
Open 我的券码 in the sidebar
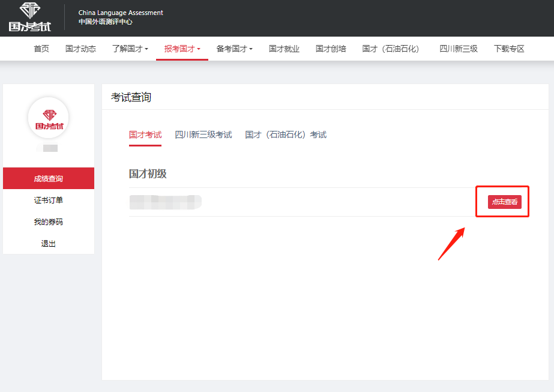tap(49, 222)
